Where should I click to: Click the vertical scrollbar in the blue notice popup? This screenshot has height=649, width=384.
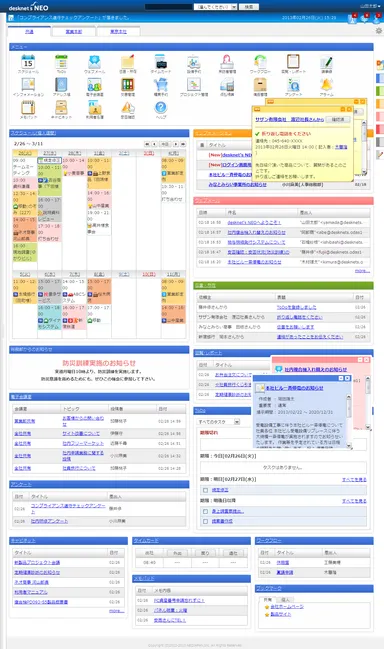(349, 421)
